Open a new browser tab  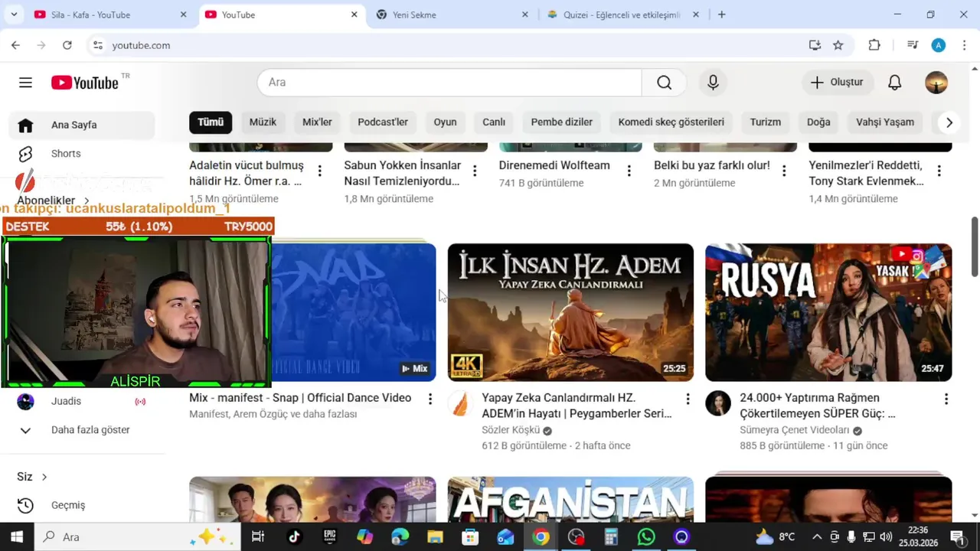pyautogui.click(x=721, y=15)
